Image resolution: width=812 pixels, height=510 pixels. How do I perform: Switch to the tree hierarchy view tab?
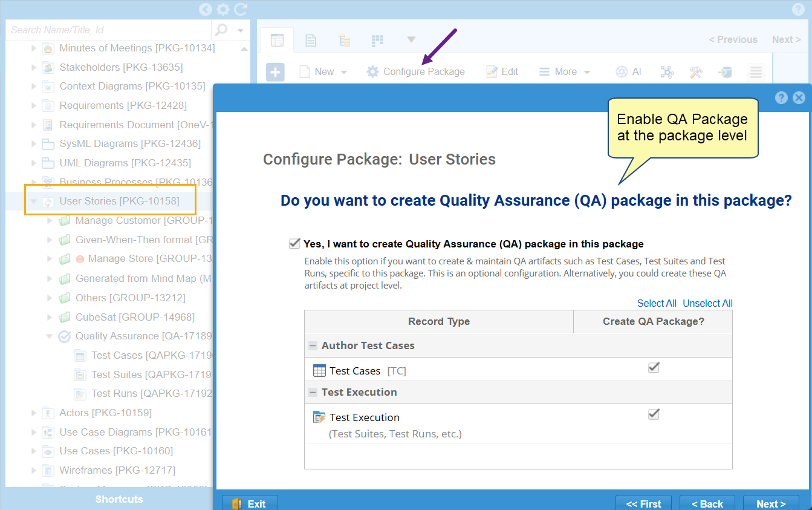[x=345, y=41]
